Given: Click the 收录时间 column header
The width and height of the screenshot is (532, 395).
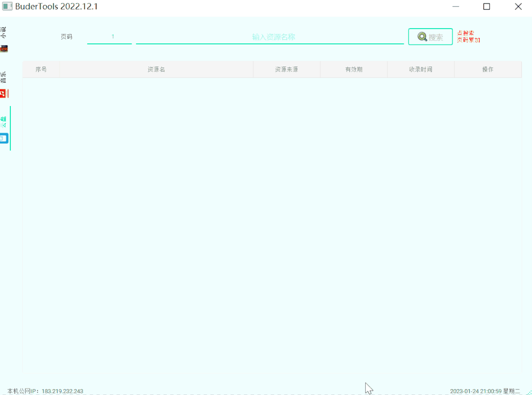Looking at the screenshot, I should 421,69.
